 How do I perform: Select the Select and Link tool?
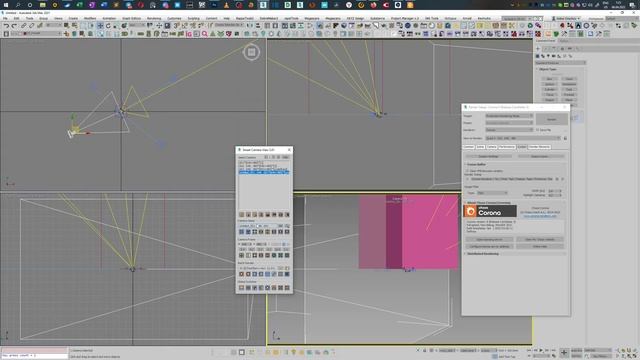coord(23,26)
